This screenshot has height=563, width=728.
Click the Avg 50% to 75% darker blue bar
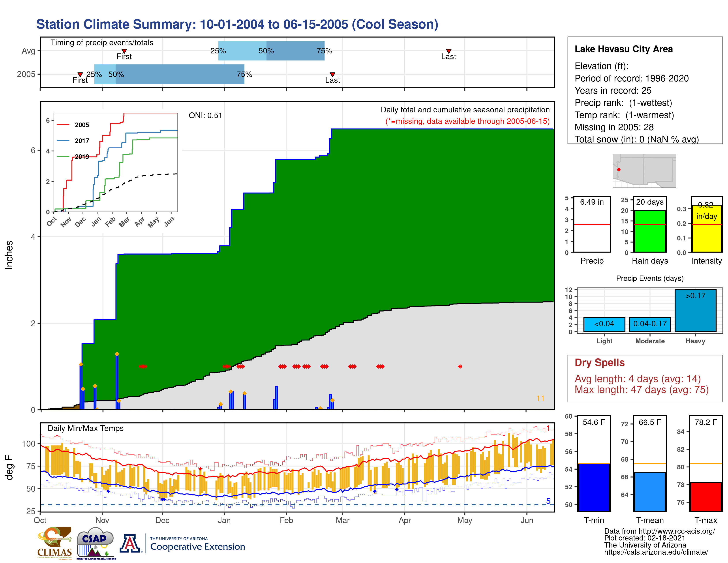[295, 51]
